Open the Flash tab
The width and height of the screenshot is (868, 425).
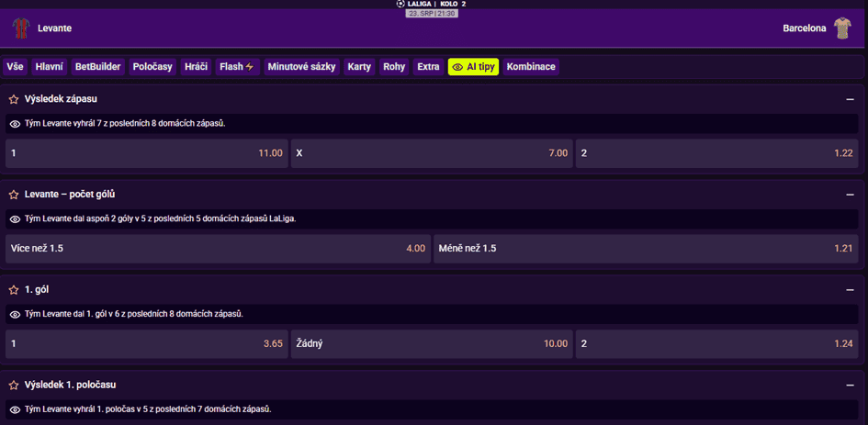click(238, 67)
